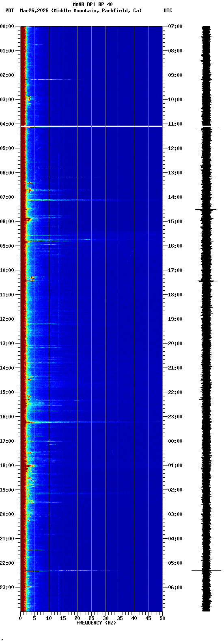Click "(Middle Mountain, Parkfield, Ca)" location text

click(x=97, y=11)
